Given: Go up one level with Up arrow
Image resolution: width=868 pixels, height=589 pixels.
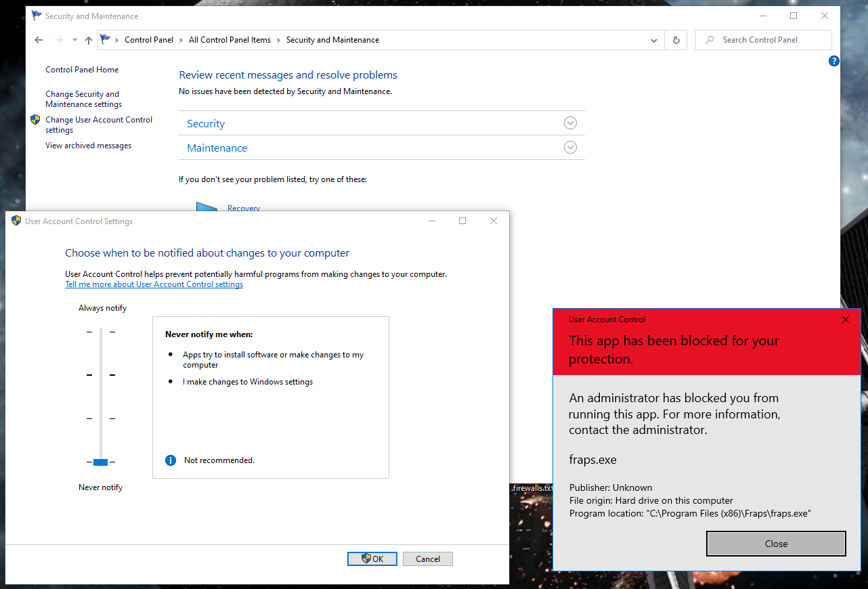Looking at the screenshot, I should (x=89, y=40).
